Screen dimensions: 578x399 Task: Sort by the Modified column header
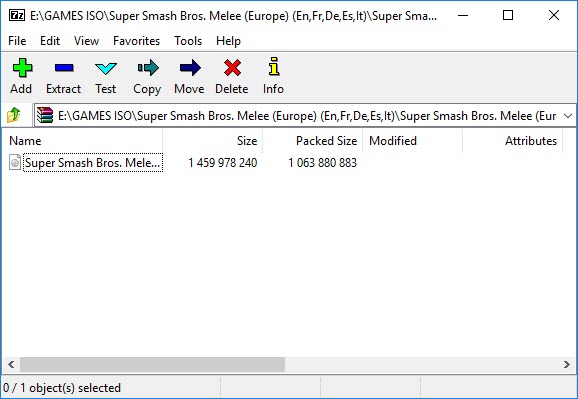coord(412,141)
